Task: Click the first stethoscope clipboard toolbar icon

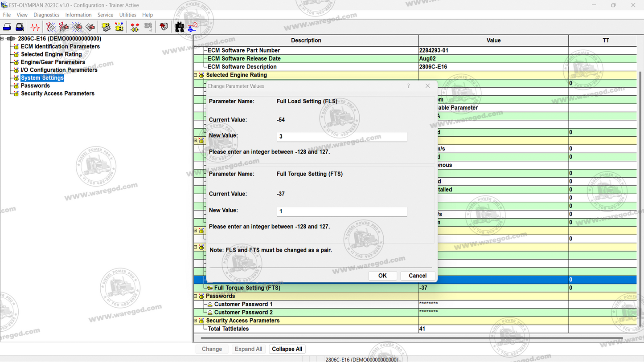Action: click(51, 27)
